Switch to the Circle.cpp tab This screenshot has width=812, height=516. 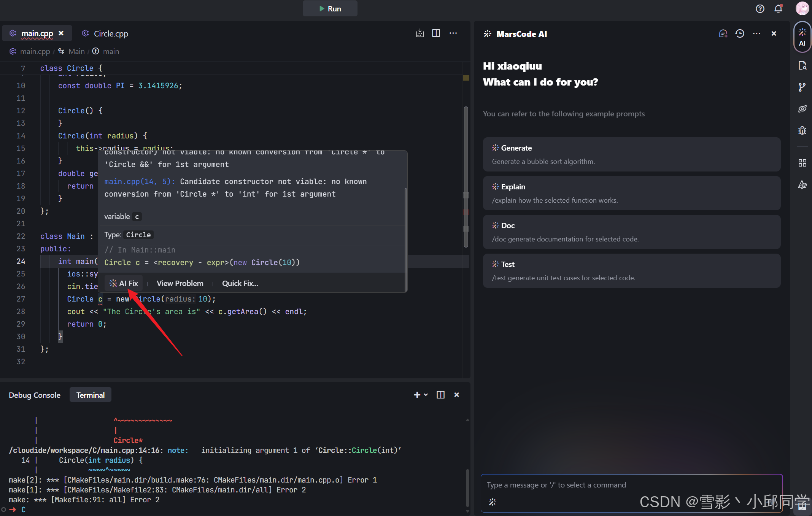[x=111, y=34]
